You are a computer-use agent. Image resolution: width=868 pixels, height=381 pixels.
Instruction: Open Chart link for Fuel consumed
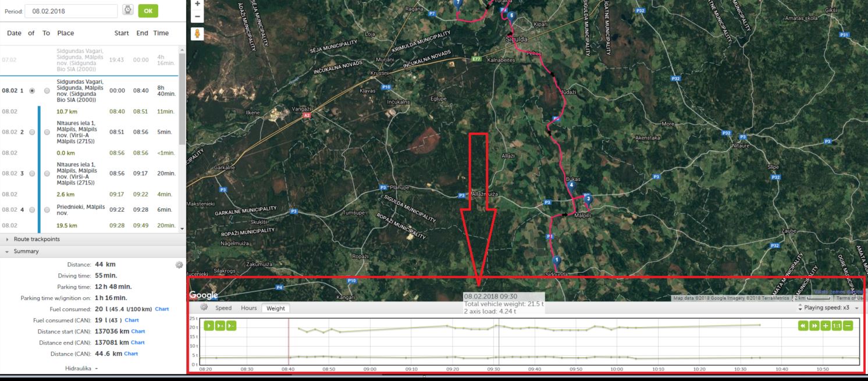click(162, 309)
